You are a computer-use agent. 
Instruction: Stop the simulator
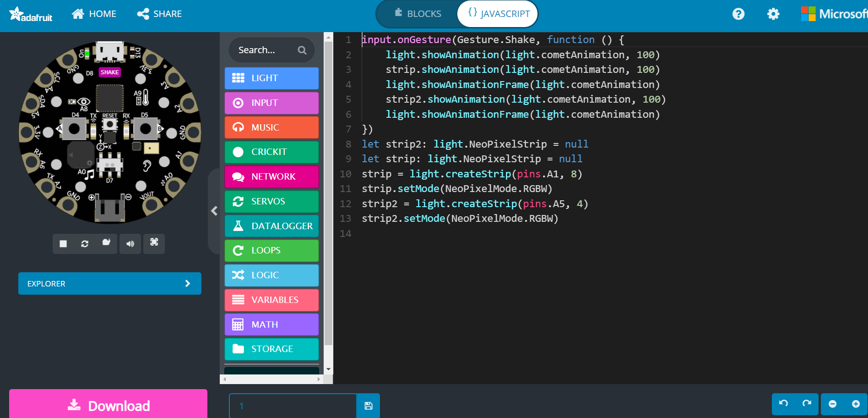coord(63,243)
